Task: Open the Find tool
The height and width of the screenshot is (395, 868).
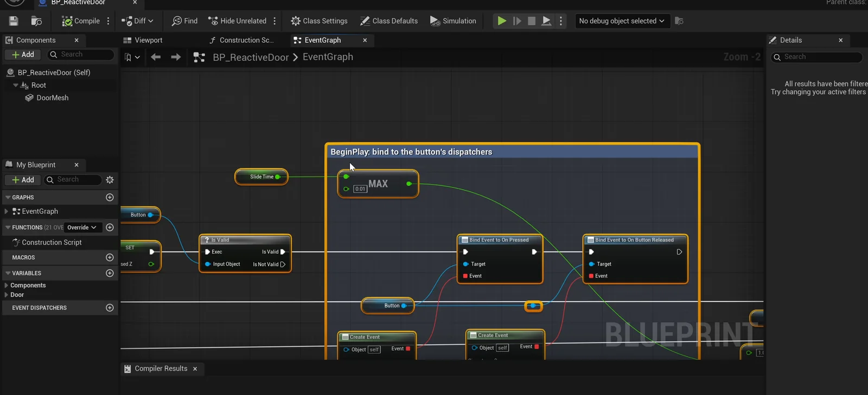Action: coord(184,21)
